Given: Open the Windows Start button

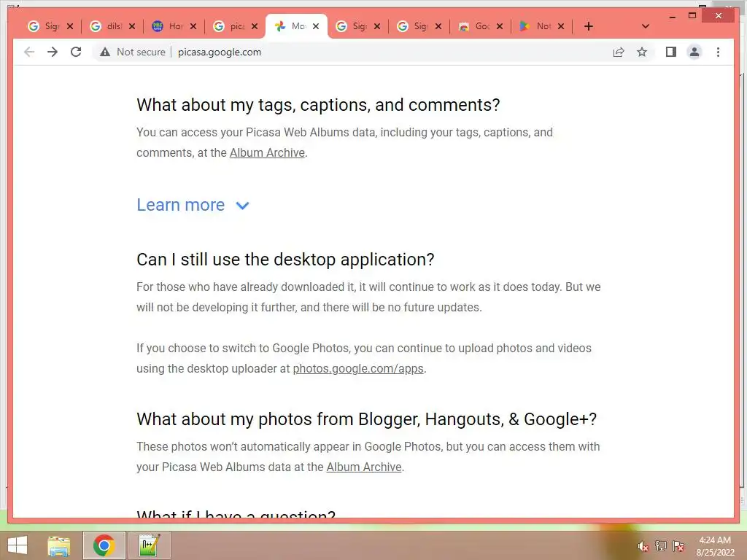Looking at the screenshot, I should [18, 545].
